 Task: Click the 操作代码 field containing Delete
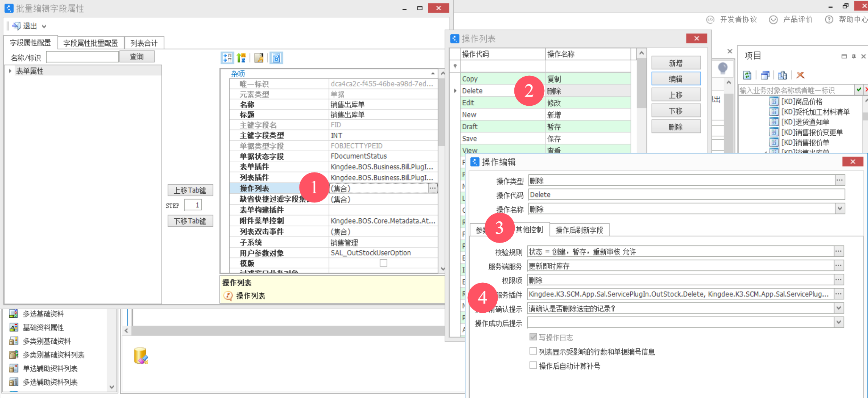[686, 195]
